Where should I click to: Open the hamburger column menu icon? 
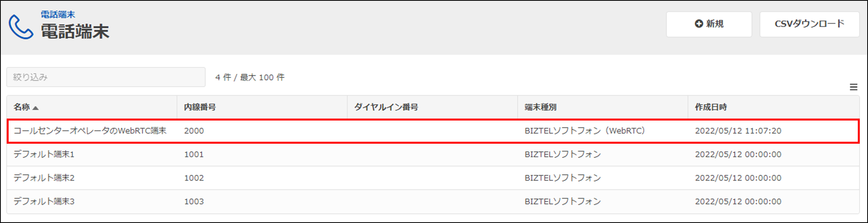853,87
